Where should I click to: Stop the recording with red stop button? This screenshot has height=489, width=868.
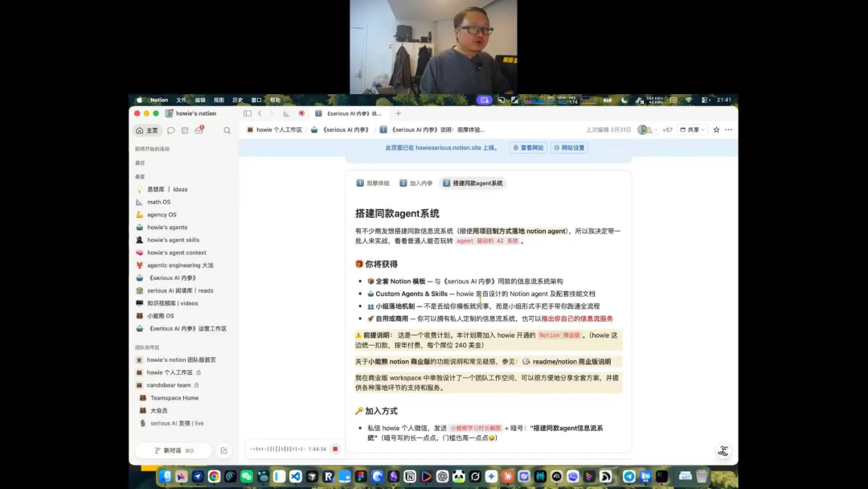tap(335, 449)
